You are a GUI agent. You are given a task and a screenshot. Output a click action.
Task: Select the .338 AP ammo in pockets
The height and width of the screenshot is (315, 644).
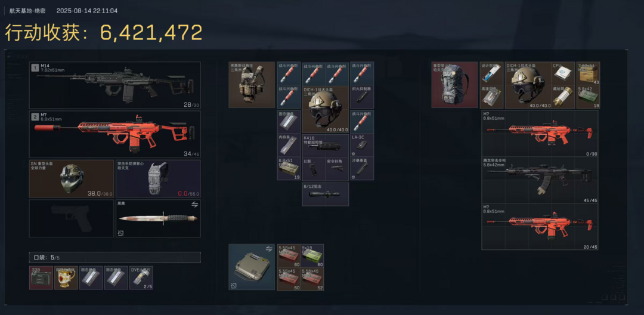pyautogui.click(x=41, y=277)
